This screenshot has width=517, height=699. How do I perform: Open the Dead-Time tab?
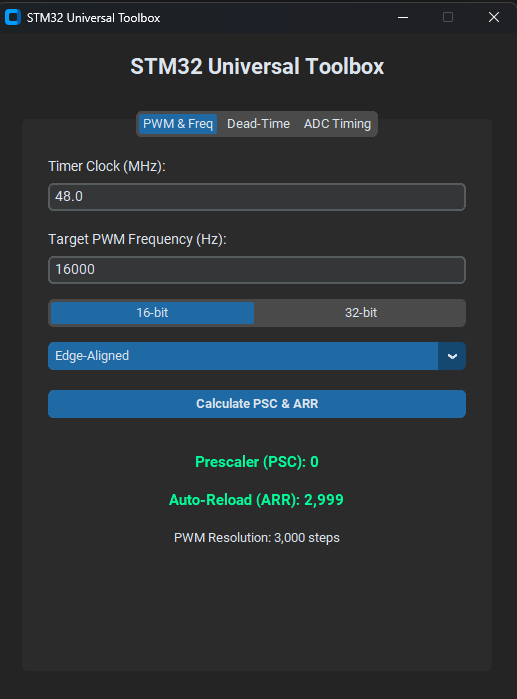tap(258, 123)
